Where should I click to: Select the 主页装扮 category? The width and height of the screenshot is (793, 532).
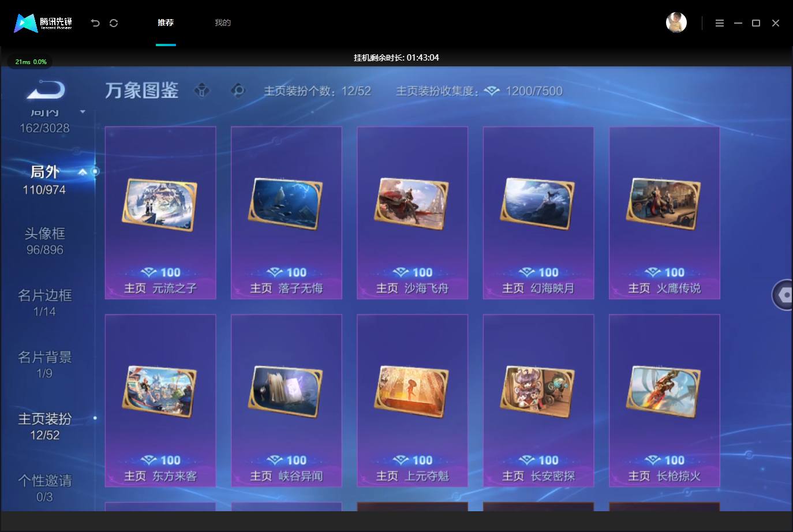44,426
